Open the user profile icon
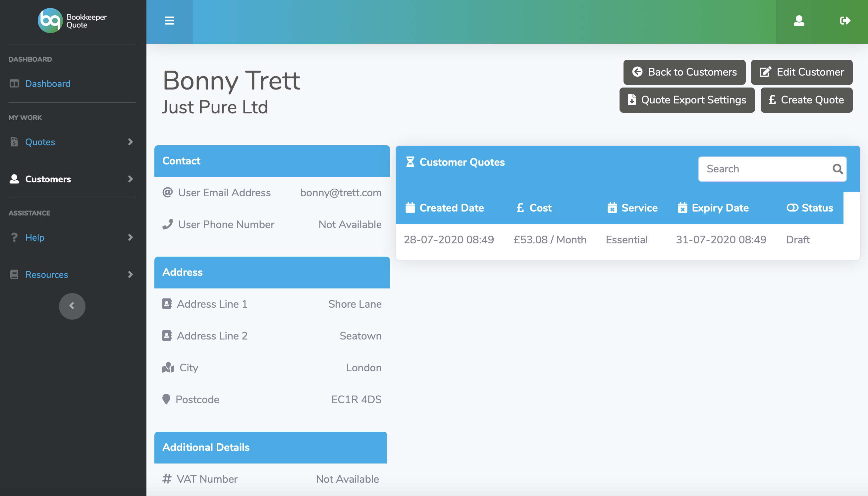868x496 pixels. pos(798,21)
